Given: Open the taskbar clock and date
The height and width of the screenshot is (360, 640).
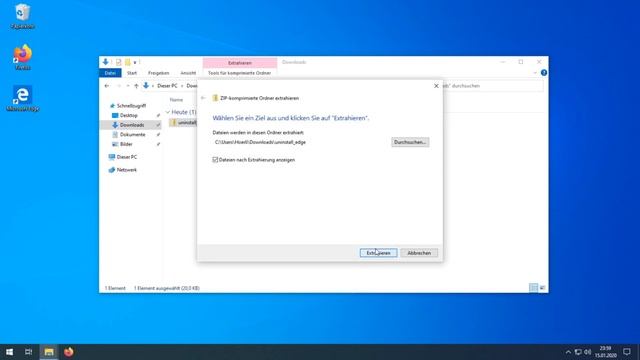Looking at the screenshot, I should [x=606, y=352].
